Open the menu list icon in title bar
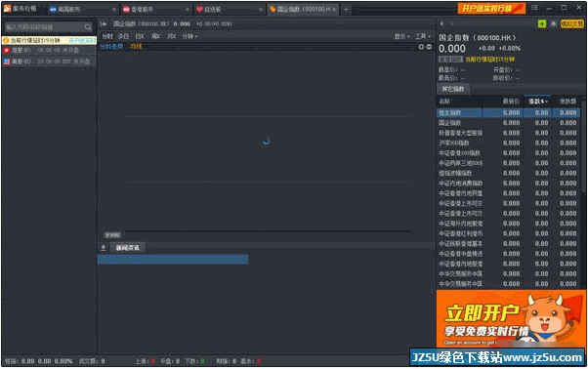This screenshot has width=588, height=369. (534, 8)
